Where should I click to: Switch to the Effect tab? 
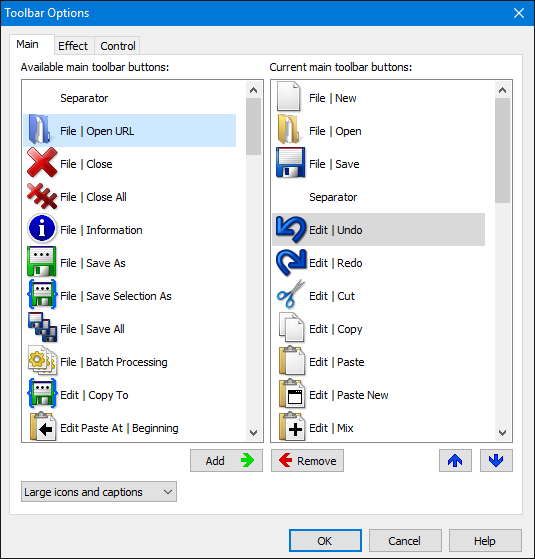pyautogui.click(x=73, y=46)
